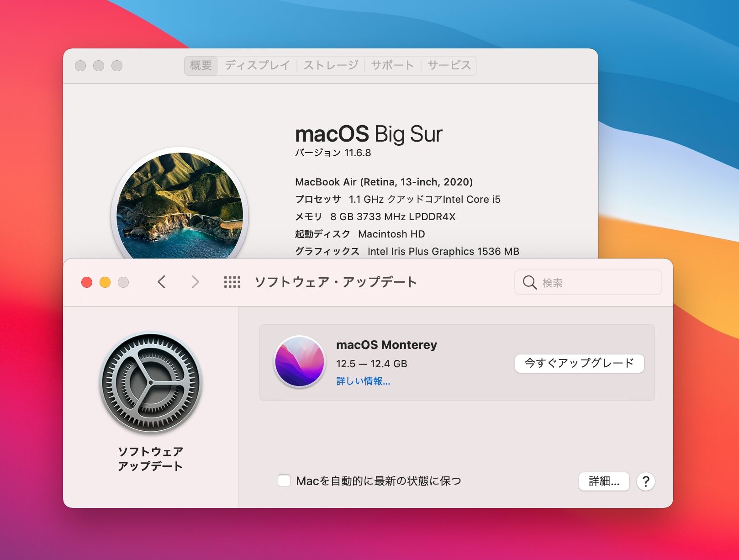Show all preferences via grid icon
The image size is (739, 560).
pyautogui.click(x=232, y=282)
